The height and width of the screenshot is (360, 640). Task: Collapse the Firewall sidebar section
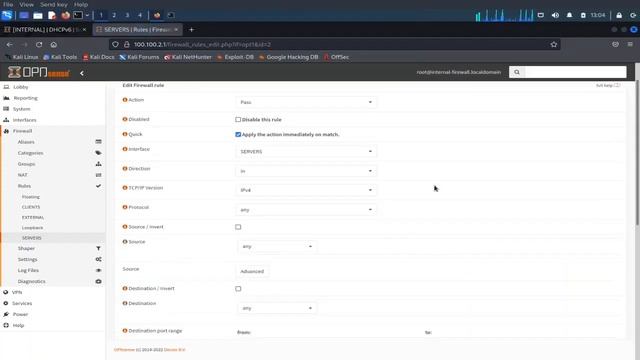click(22, 131)
